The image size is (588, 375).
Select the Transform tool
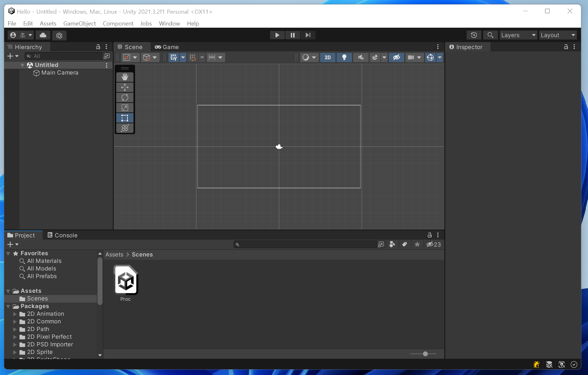point(125,128)
